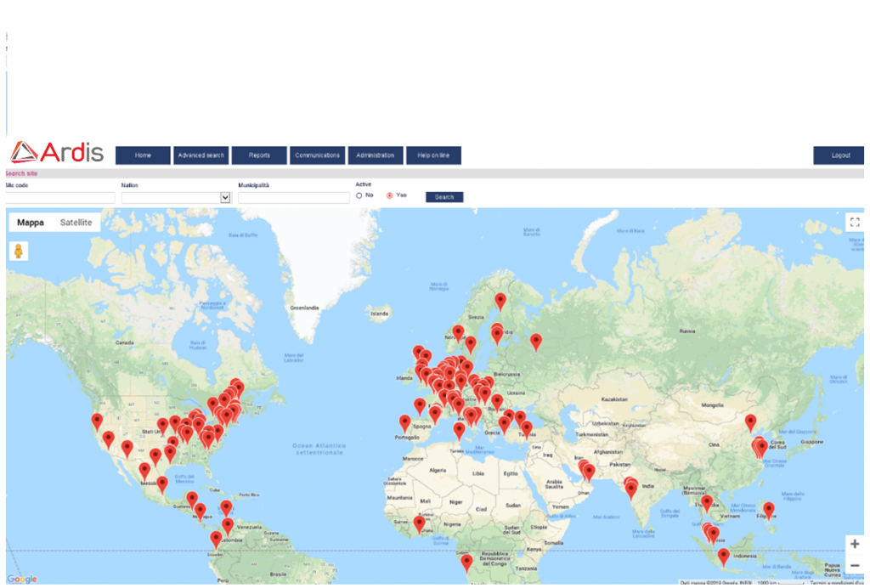Zoom in the map with plus
Viewport: 870px width, 588px height.
point(855,544)
